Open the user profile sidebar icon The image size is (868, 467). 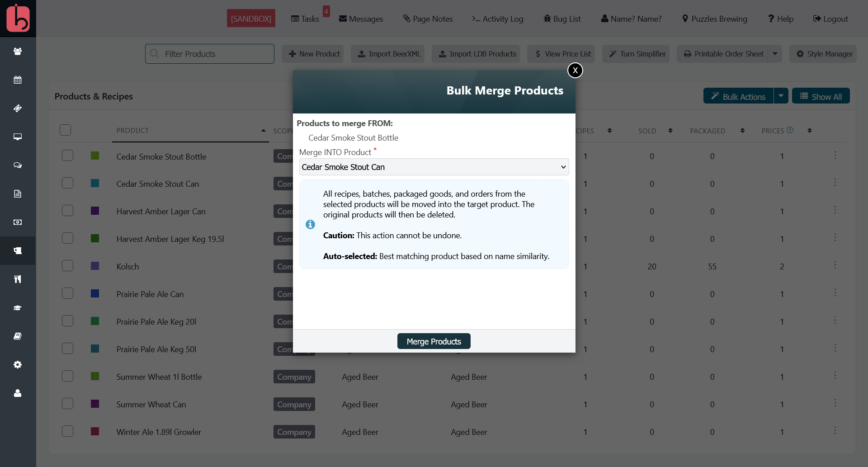[x=18, y=393]
